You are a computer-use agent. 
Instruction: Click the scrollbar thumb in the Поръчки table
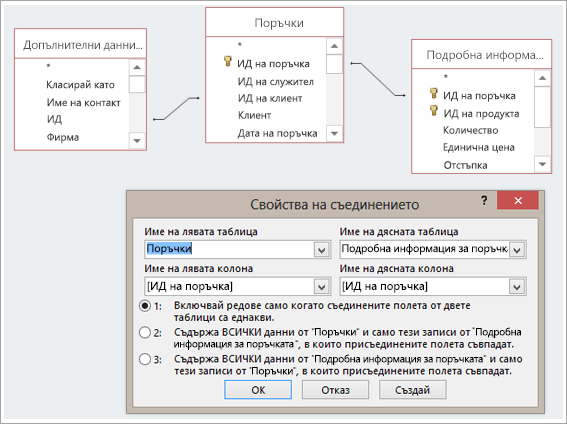[x=334, y=64]
